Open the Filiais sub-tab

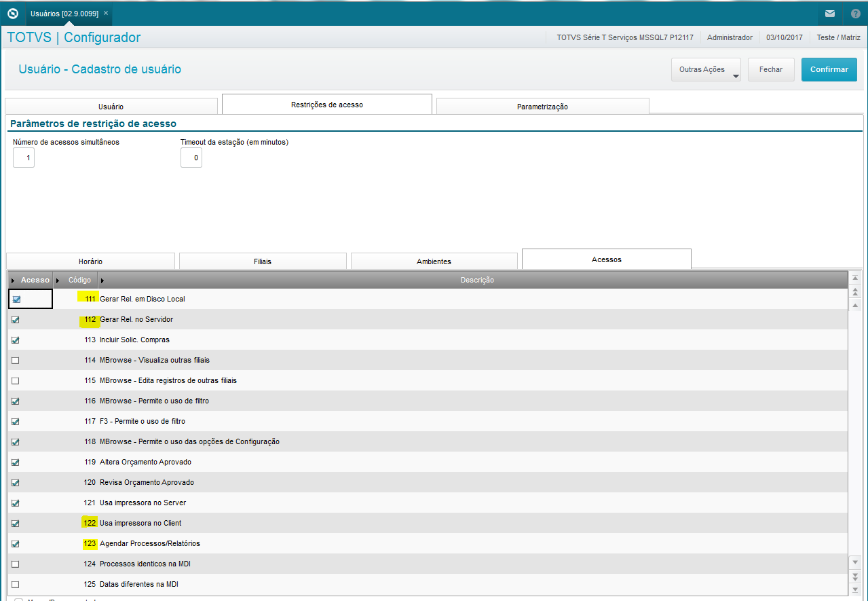[263, 261]
